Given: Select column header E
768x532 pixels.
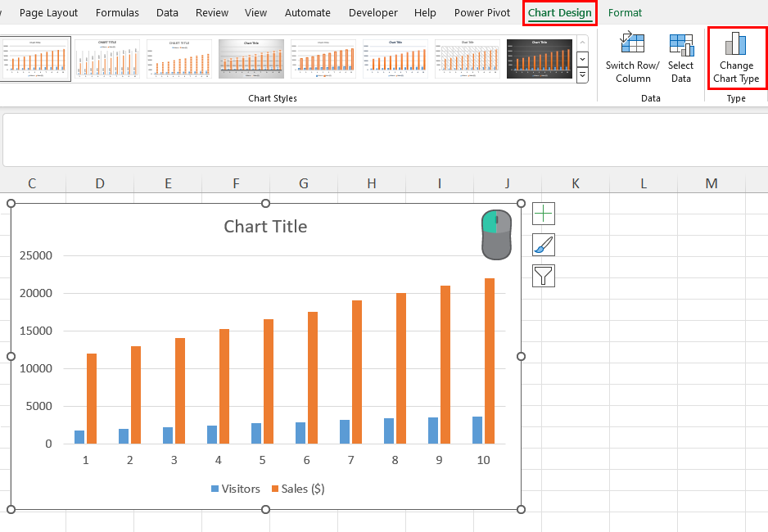Looking at the screenshot, I should coord(168,183).
